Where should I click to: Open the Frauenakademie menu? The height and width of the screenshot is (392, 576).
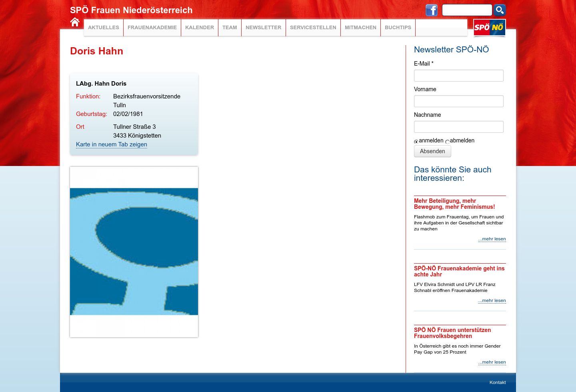(x=152, y=28)
